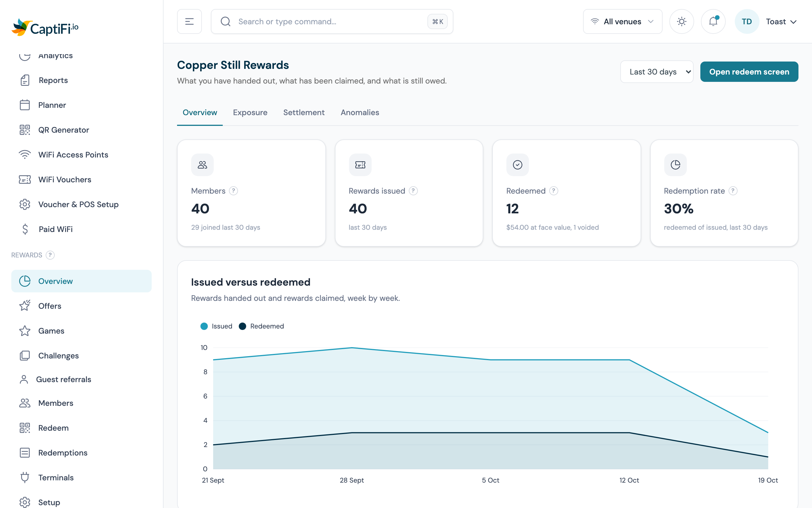The height and width of the screenshot is (508, 812).
Task: Show help tooltip for Redemption rate
Action: pyautogui.click(x=733, y=191)
